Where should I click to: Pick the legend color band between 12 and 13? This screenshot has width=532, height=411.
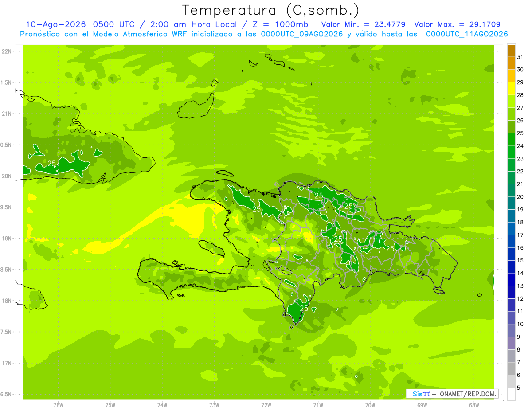(x=511, y=292)
